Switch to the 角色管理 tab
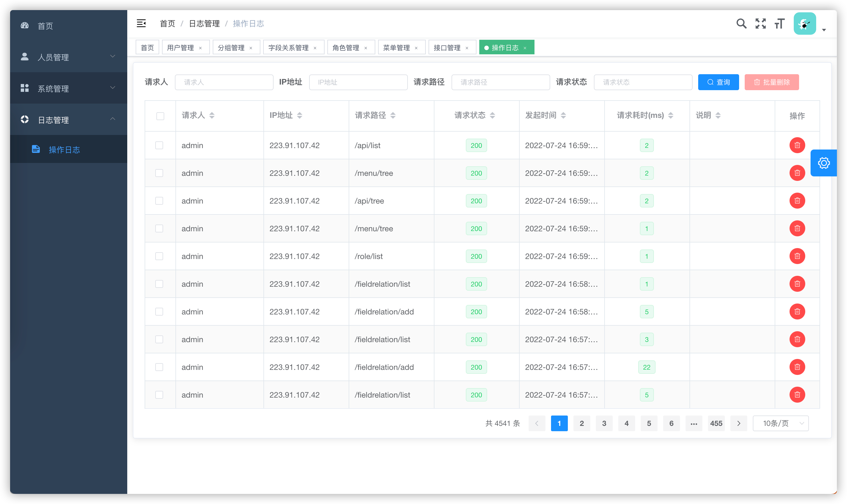Image resolution: width=847 pixels, height=504 pixels. (346, 48)
